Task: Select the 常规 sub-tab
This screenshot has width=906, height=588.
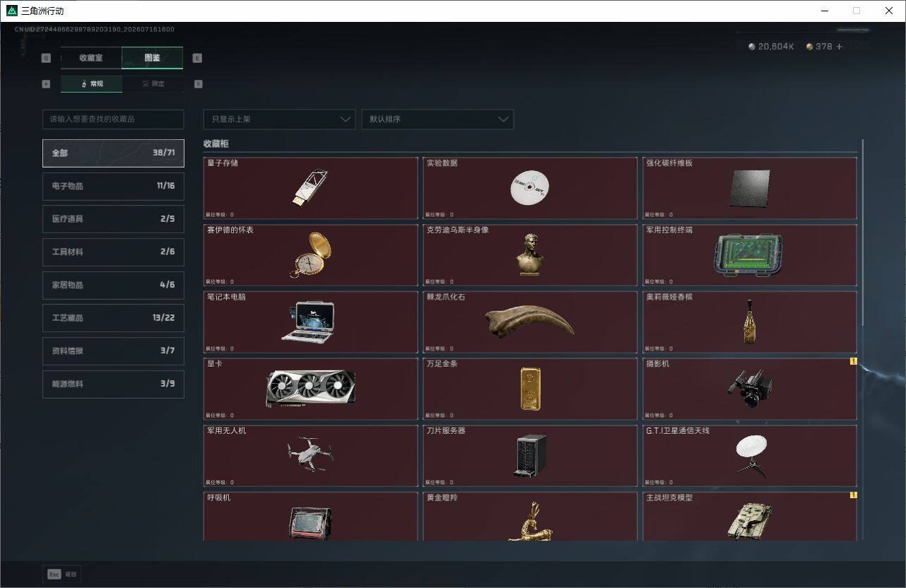Action: pos(91,84)
